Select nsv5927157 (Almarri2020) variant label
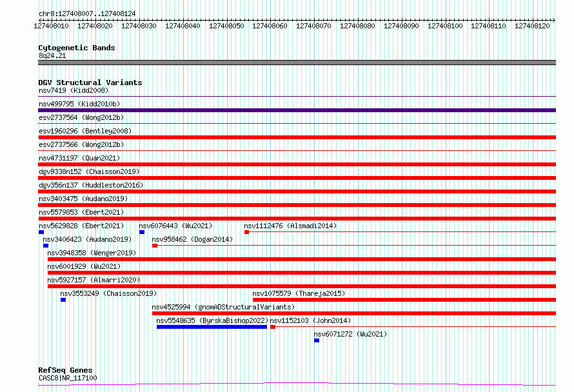 point(94,280)
